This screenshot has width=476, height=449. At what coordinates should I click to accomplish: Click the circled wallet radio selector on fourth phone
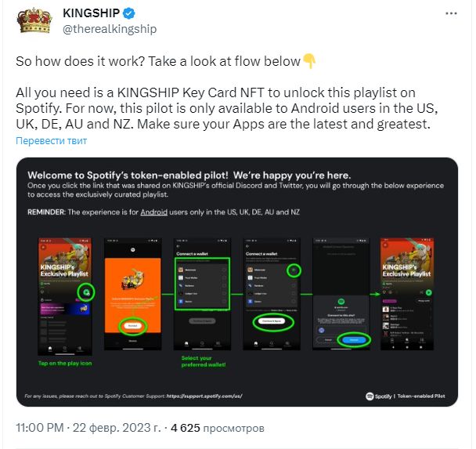click(x=294, y=270)
